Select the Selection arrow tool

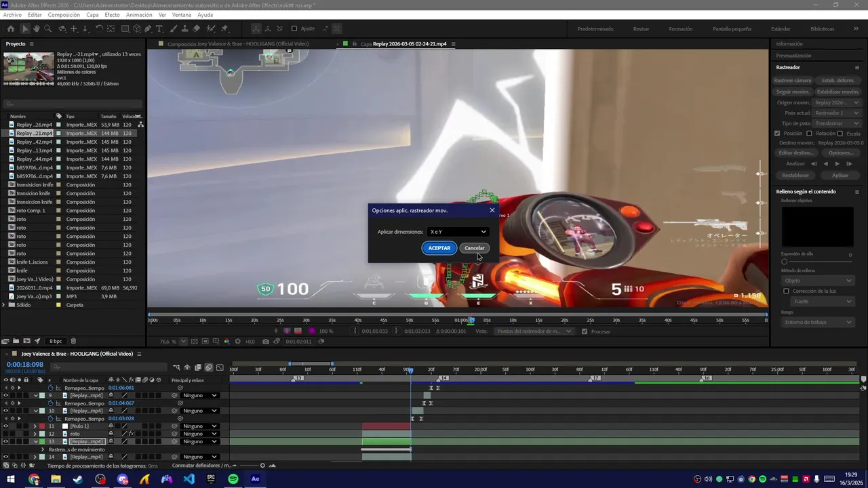25,28
